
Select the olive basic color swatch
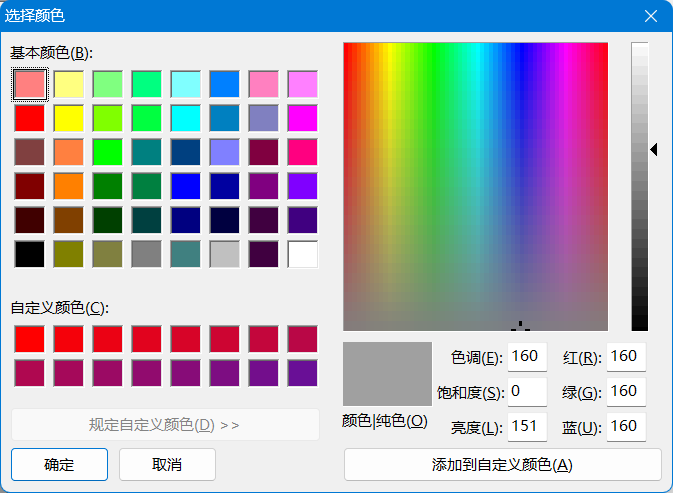pos(69,254)
